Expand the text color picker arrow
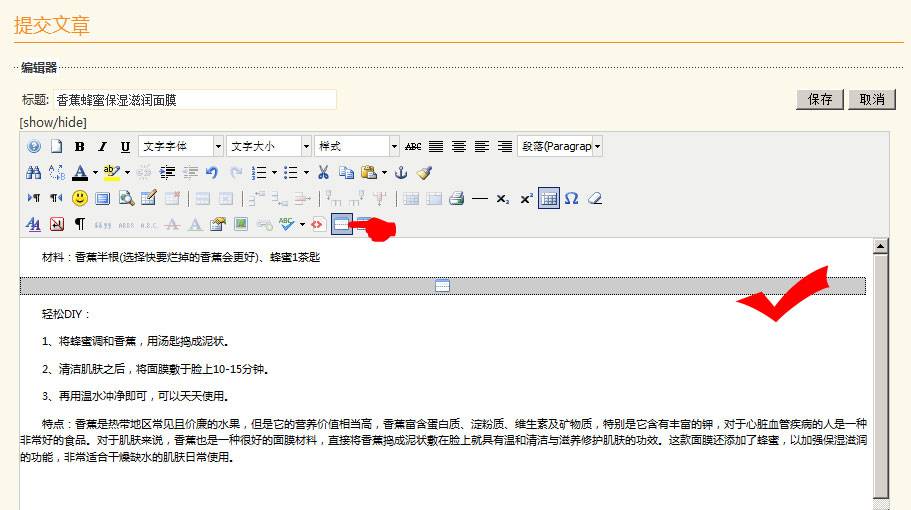 [x=95, y=173]
